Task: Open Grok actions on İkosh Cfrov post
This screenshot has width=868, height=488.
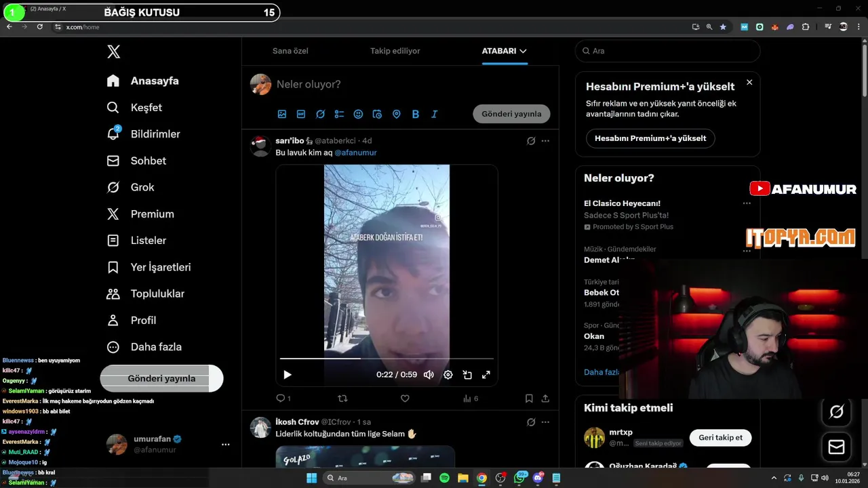Action: tap(531, 422)
